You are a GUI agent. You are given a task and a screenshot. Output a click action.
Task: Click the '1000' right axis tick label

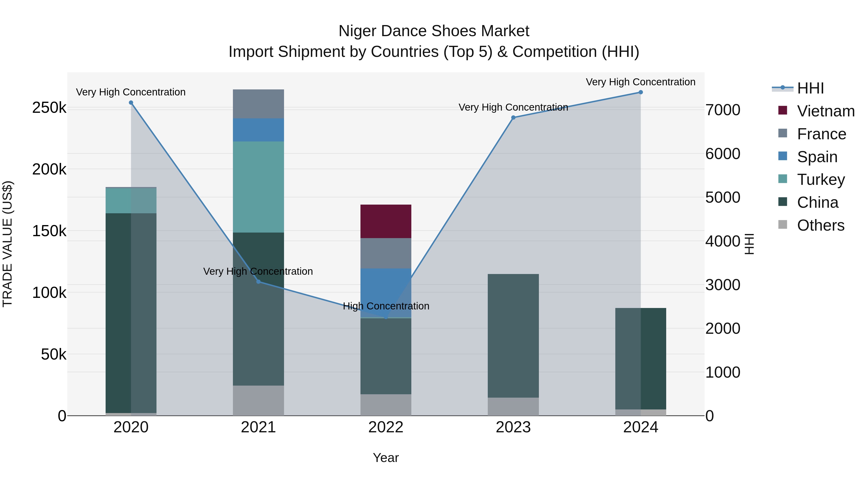click(x=723, y=372)
